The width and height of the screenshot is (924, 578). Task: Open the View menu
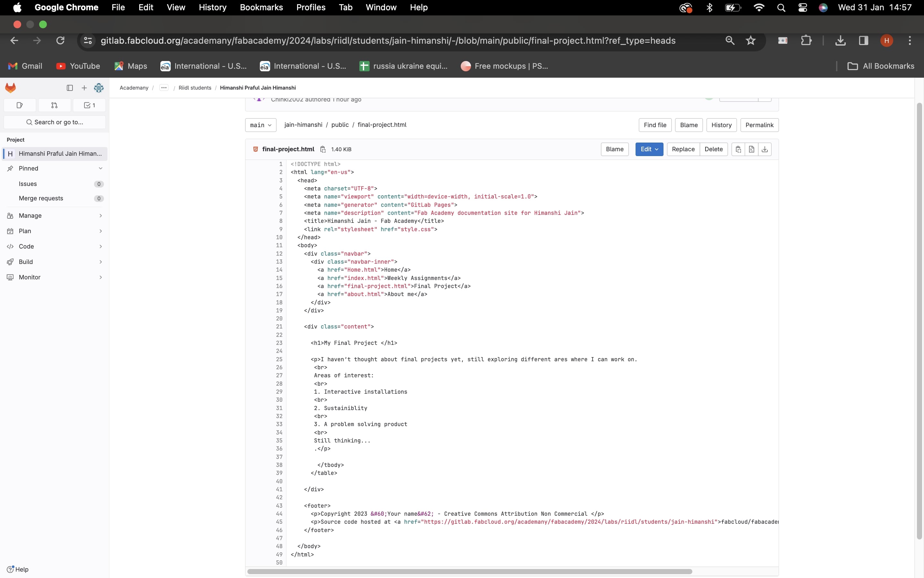click(x=176, y=8)
